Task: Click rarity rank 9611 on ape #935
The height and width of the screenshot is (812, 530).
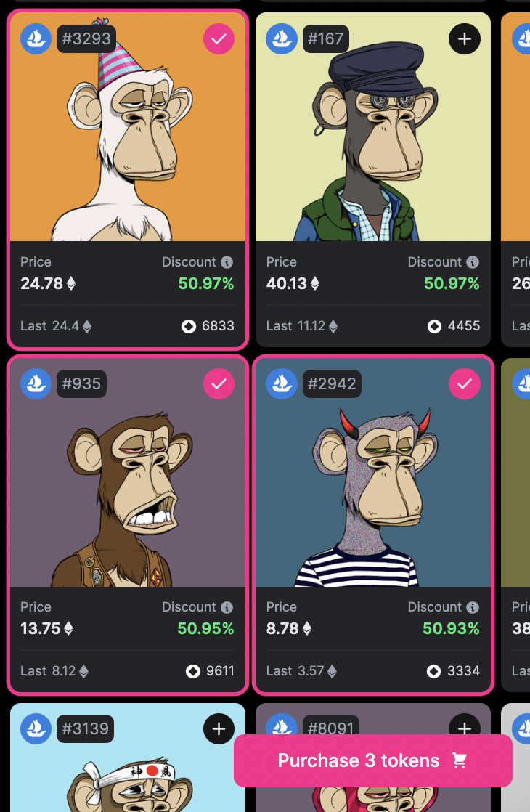Action: (210, 671)
